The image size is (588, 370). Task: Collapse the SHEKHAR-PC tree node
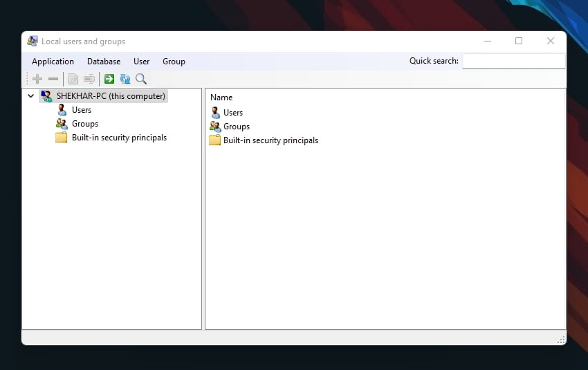[x=30, y=96]
